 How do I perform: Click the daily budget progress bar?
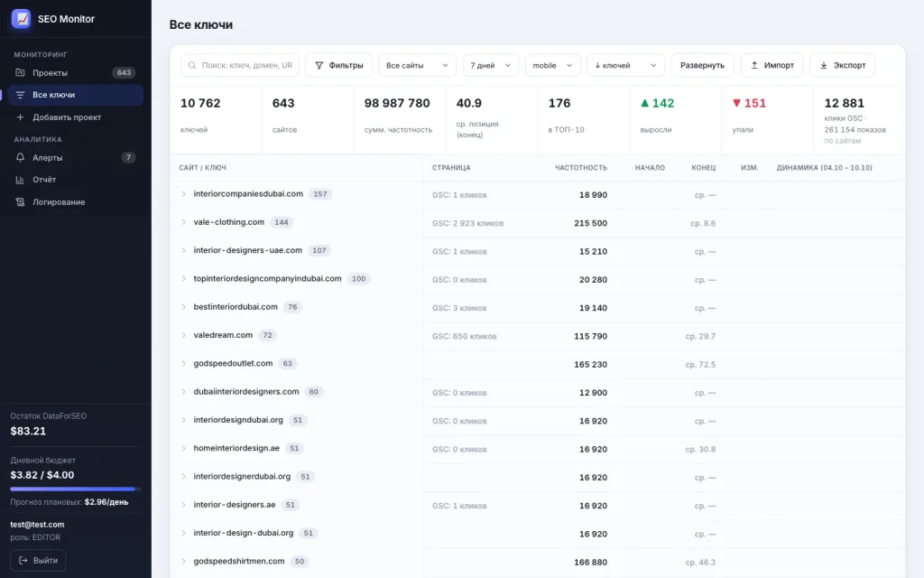(x=76, y=489)
